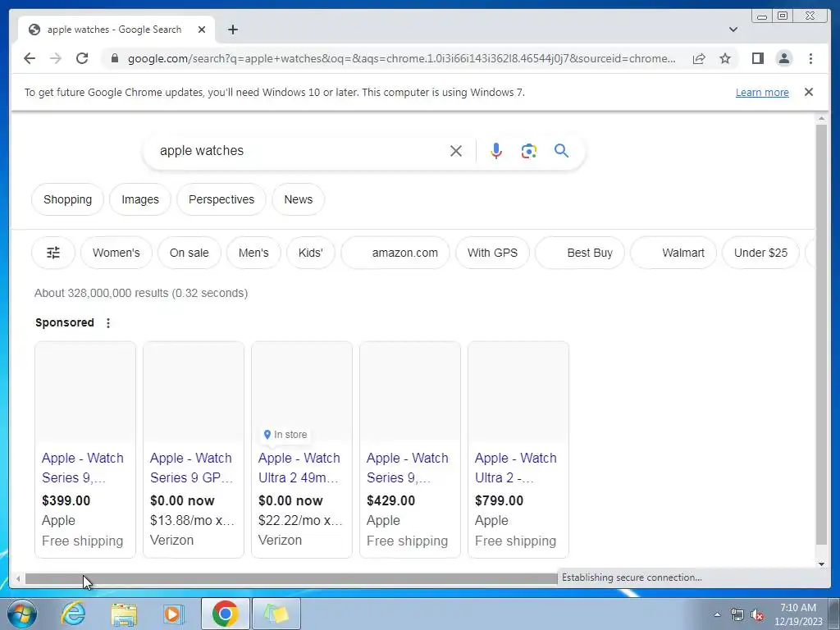
Task: Expand the tab search dropdown arrow
Action: click(x=733, y=30)
